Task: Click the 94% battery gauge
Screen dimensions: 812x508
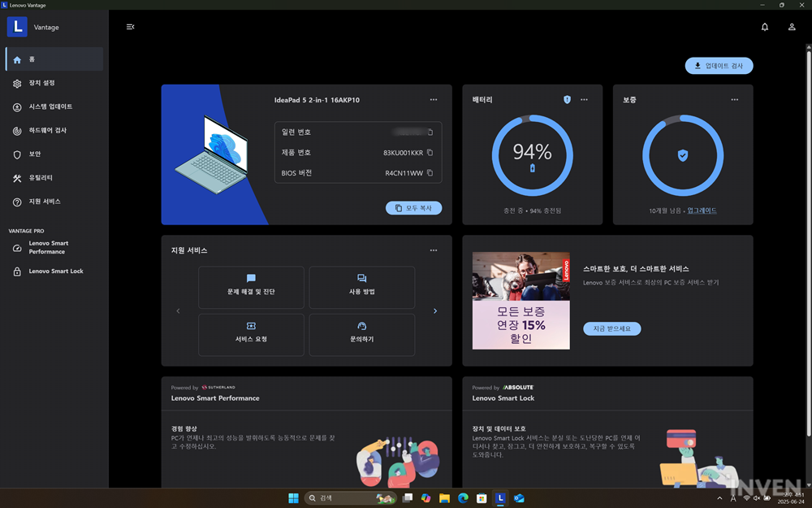Action: (x=533, y=155)
